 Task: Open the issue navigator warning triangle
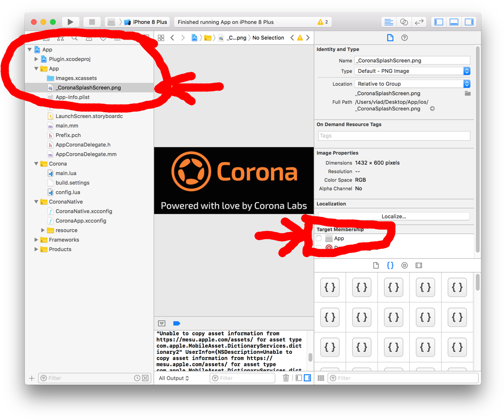[x=89, y=38]
